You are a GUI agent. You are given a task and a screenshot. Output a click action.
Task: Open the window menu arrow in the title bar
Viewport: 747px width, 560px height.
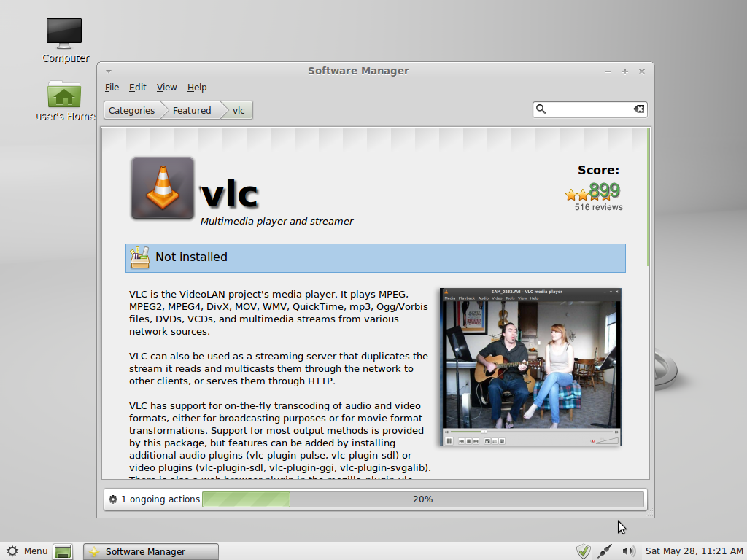(109, 71)
